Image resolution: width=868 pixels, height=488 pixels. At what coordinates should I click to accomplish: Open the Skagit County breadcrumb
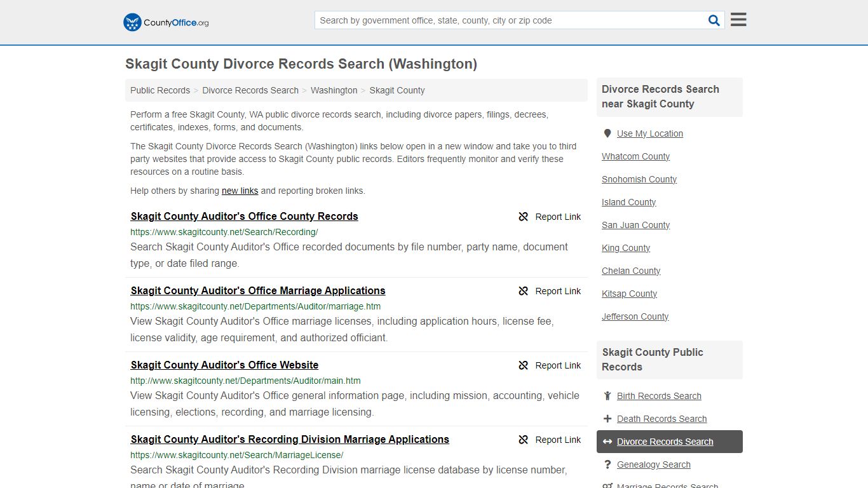pos(397,90)
